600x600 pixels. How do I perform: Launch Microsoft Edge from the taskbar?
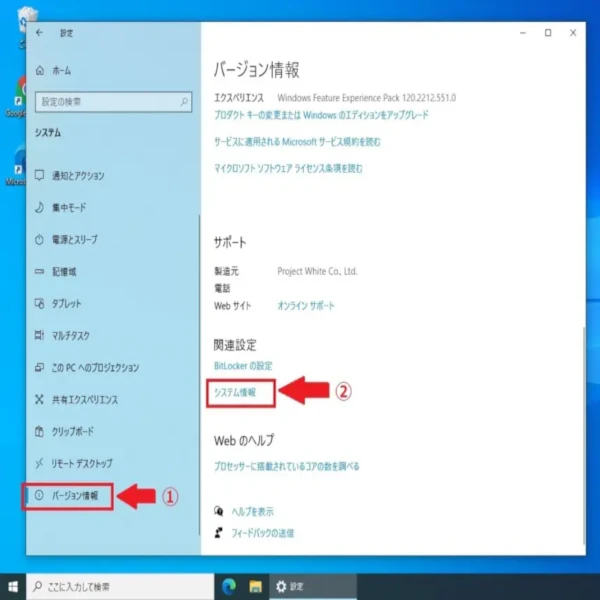click(229, 587)
